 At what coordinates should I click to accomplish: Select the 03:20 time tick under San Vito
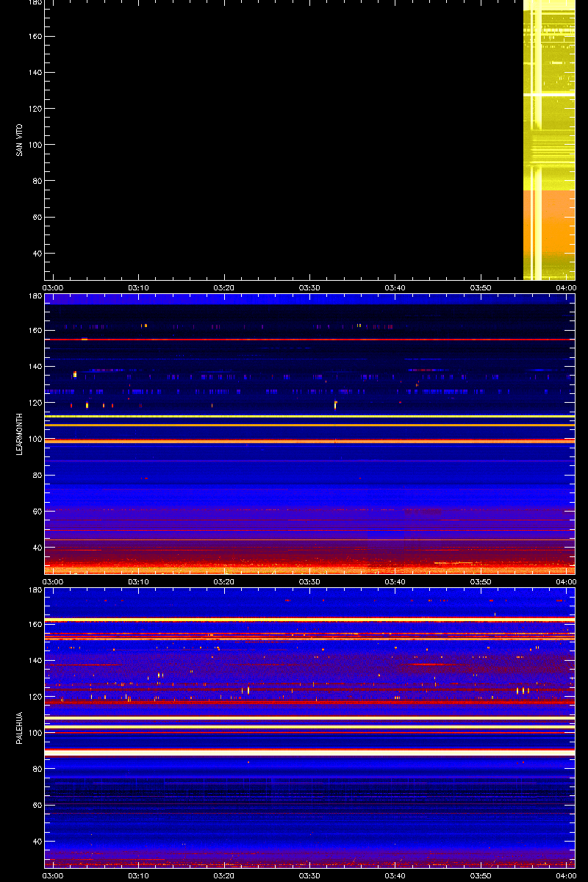224,287
